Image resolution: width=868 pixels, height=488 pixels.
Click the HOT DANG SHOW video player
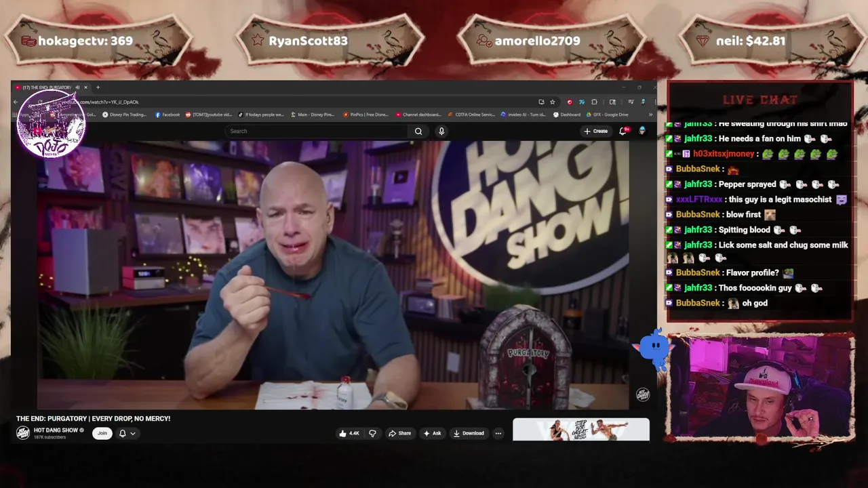click(333, 275)
